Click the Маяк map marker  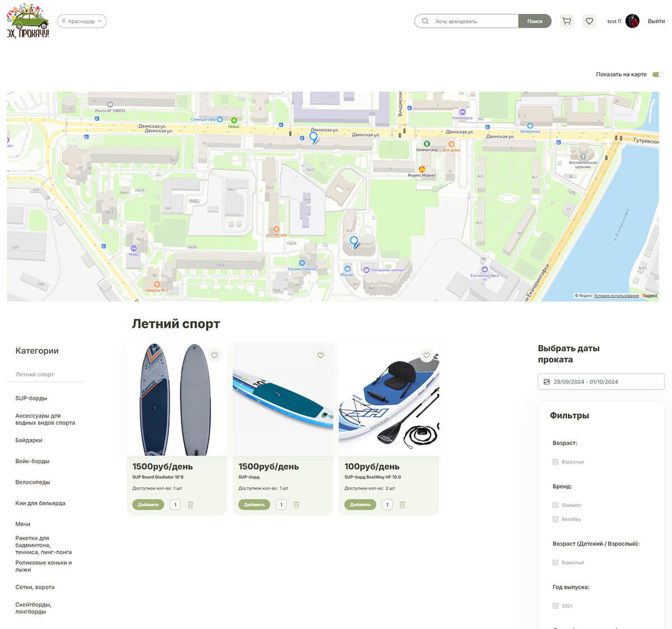pos(133,248)
